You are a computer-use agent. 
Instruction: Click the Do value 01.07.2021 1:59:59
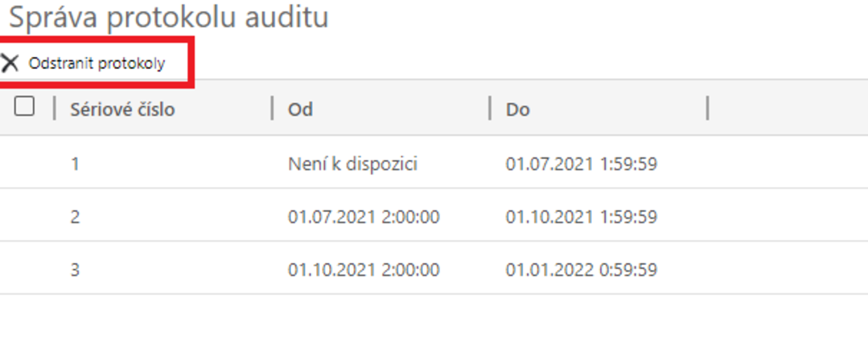pos(582,165)
